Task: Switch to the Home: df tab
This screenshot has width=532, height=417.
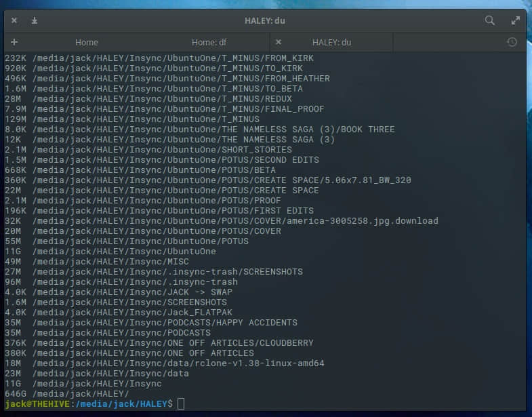Action: coord(209,42)
